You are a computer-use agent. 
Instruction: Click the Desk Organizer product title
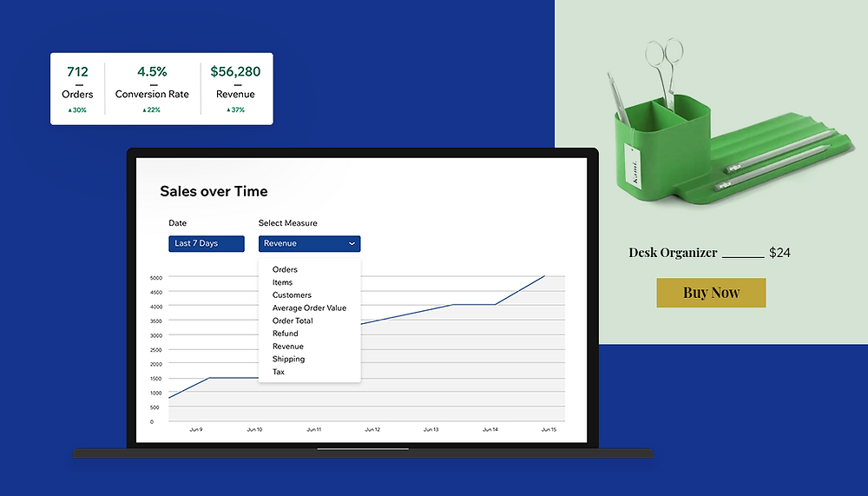click(674, 253)
